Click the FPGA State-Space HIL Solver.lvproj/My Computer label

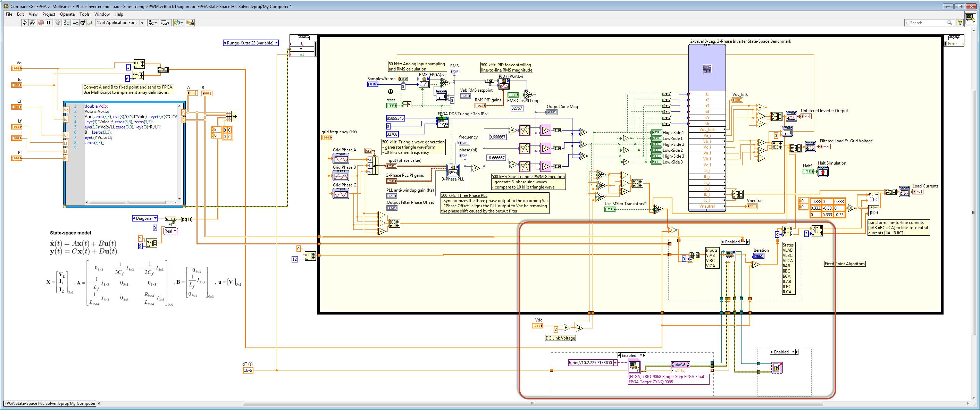[x=50, y=403]
